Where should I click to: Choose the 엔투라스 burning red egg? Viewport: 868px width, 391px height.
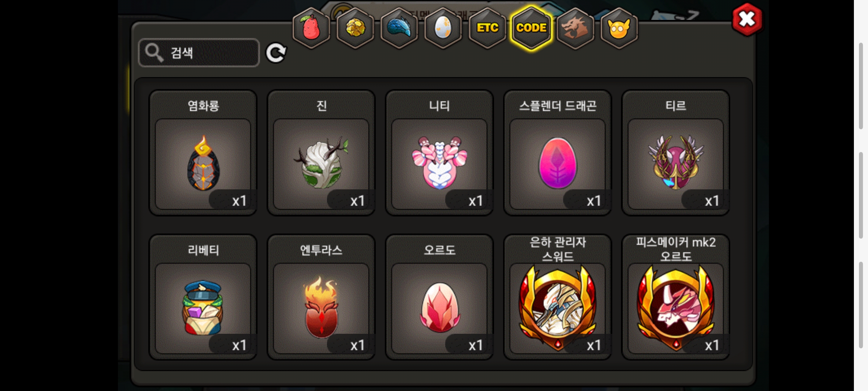(321, 297)
